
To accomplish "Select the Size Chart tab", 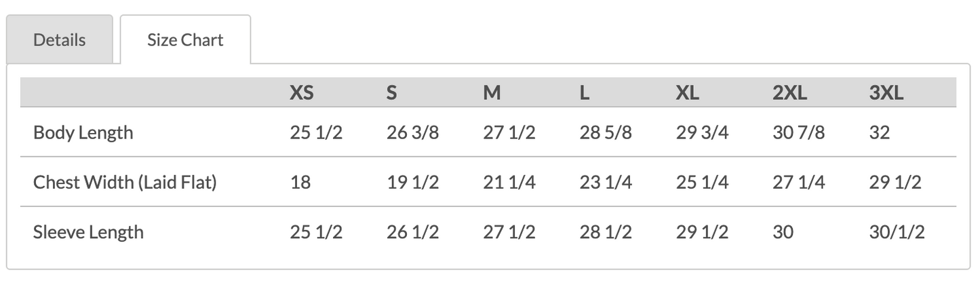I will click(x=185, y=40).
